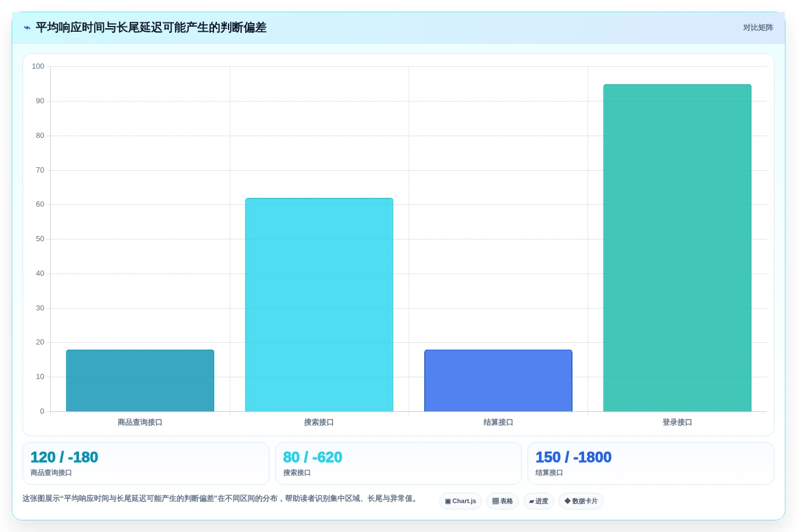Click the 搜索接口 x-axis label
Screen dimensions: 797x532
click(319, 422)
